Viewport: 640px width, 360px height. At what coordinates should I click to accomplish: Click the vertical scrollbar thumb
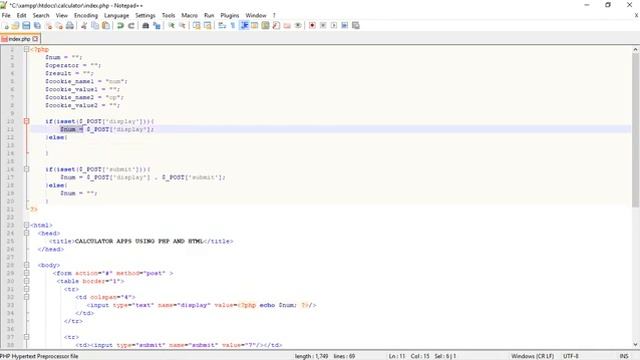636,130
